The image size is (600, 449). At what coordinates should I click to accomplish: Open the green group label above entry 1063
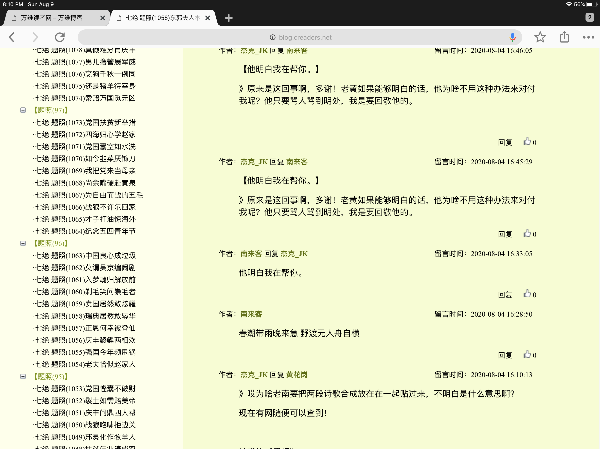pos(51,243)
